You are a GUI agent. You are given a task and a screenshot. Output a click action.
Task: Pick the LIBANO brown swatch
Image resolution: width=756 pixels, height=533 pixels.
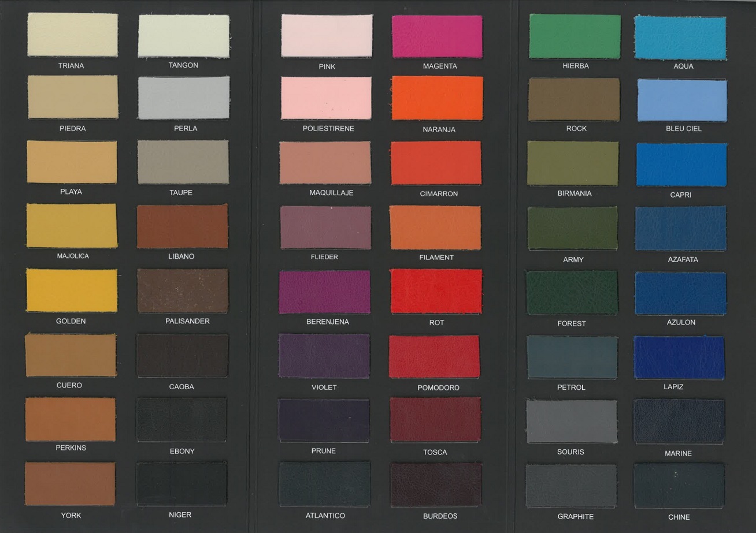182,226
